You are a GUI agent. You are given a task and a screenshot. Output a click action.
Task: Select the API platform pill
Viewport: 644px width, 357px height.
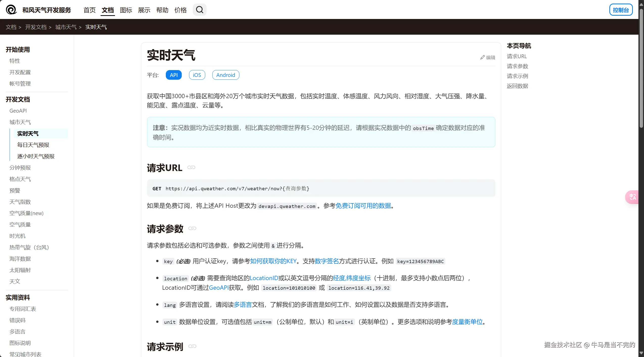[x=174, y=75]
